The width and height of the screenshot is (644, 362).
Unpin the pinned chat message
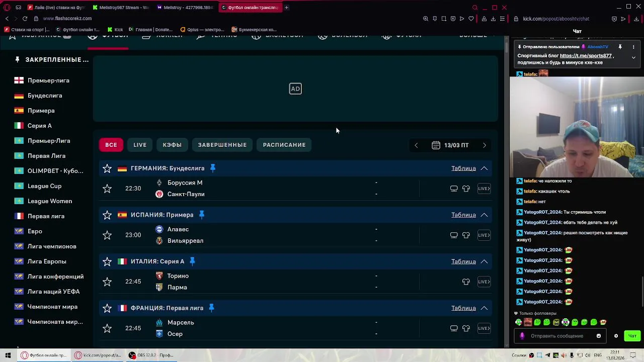tap(620, 47)
